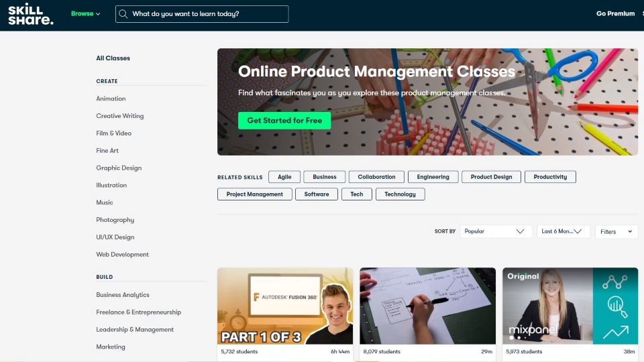
Task: Open the Mixpanel Original class thumbnail
Action: click(x=570, y=306)
